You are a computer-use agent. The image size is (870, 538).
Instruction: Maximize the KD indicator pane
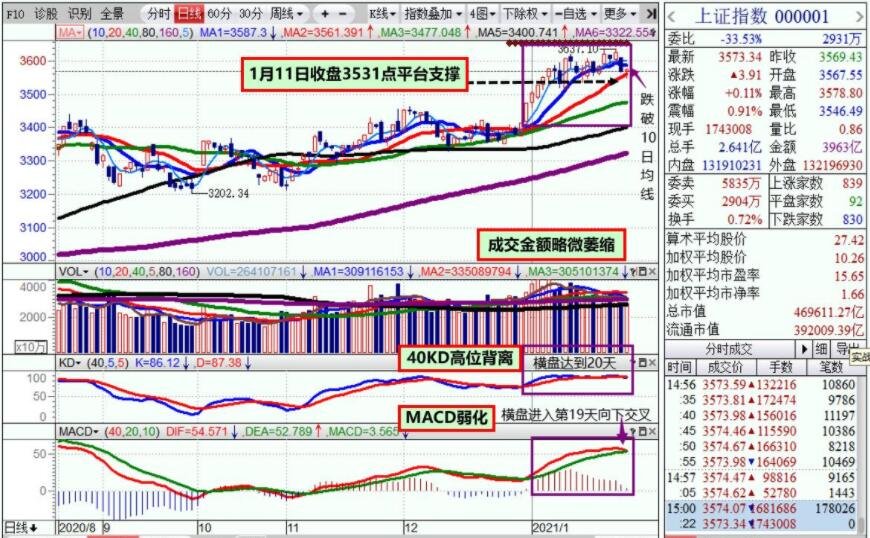(x=643, y=363)
